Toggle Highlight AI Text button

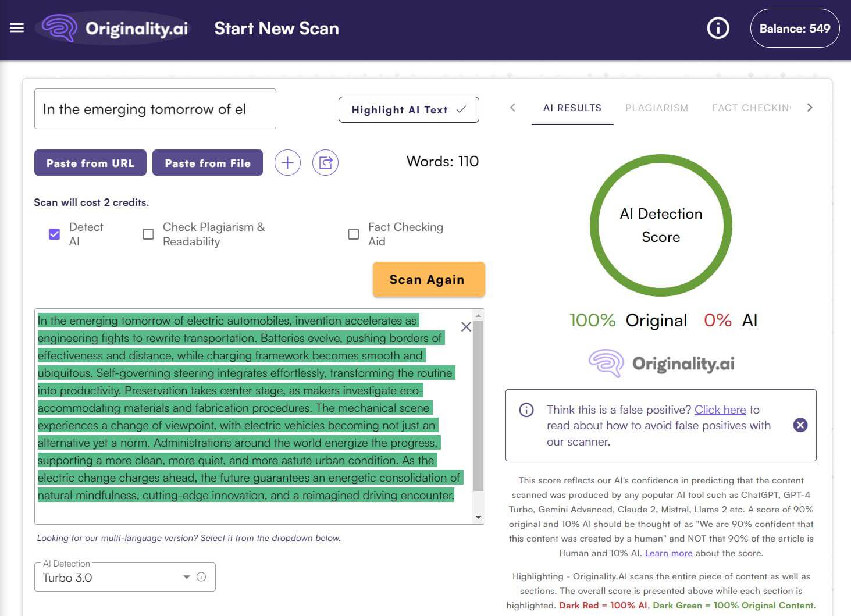click(x=408, y=109)
